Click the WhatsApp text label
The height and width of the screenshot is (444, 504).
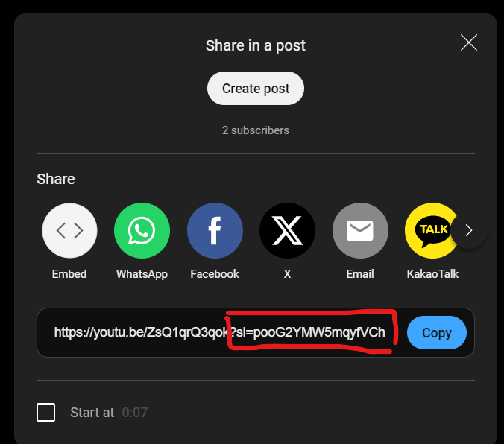point(142,274)
